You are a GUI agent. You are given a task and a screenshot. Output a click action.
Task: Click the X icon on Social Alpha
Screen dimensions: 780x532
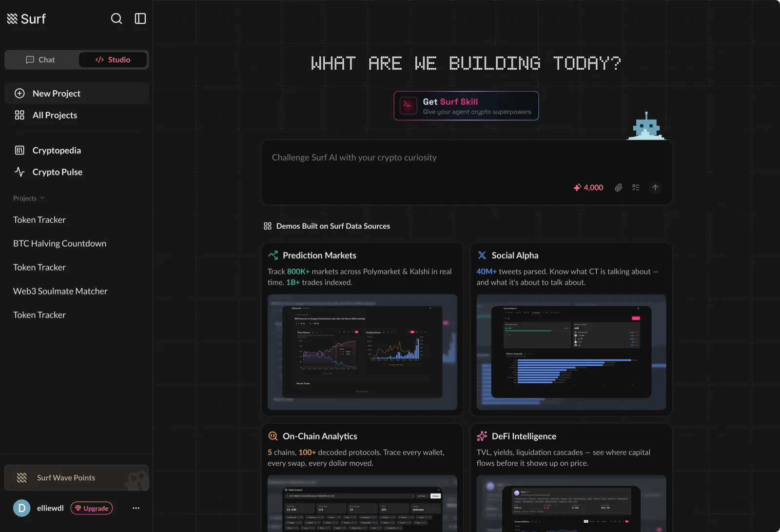[482, 255]
